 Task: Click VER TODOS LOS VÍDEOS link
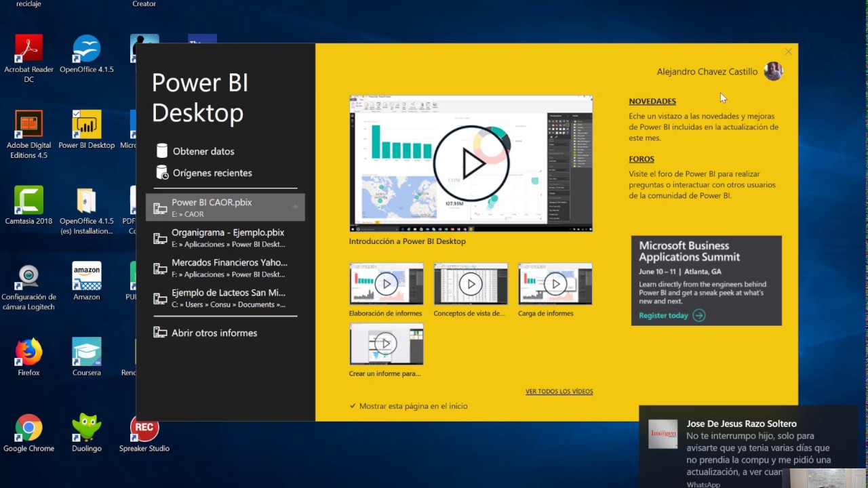[559, 391]
